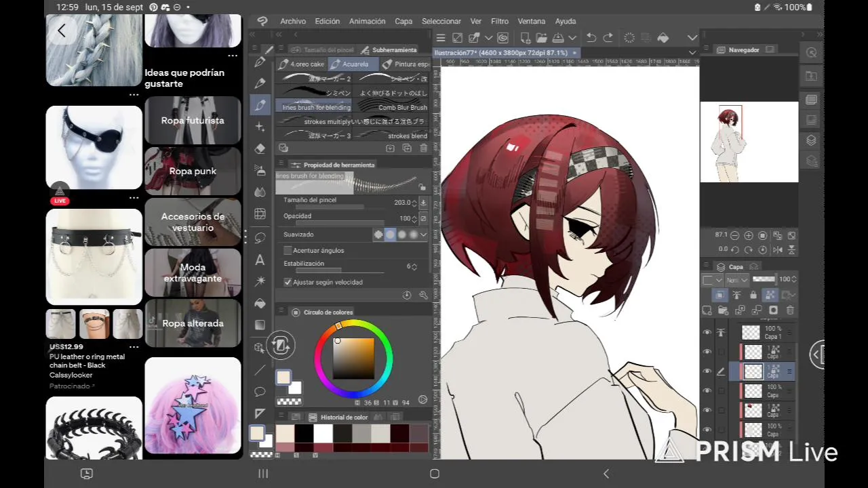This screenshot has width=868, height=488.
Task: Click the layer mask creation icon
Action: tap(773, 310)
